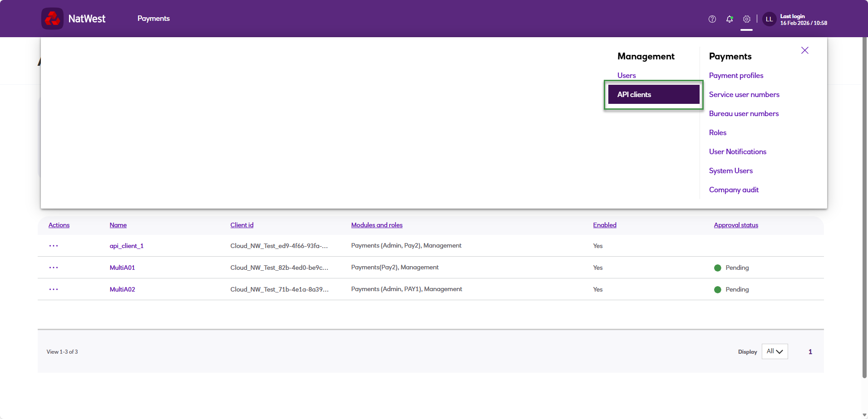The width and height of the screenshot is (868, 419).
Task: Open System Users
Action: pyautogui.click(x=731, y=171)
